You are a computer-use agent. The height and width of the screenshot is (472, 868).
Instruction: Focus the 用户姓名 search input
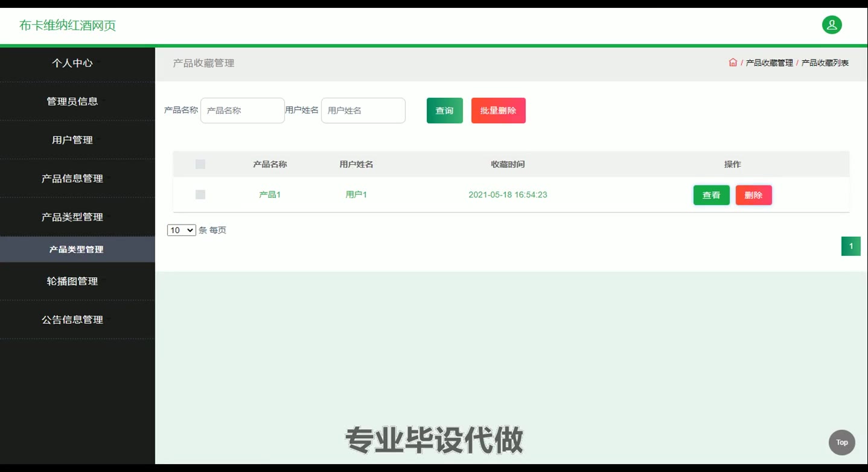click(x=363, y=110)
